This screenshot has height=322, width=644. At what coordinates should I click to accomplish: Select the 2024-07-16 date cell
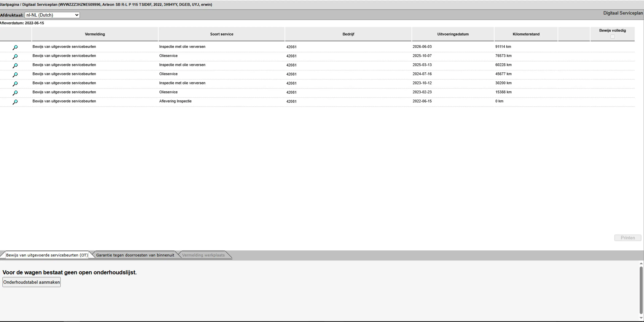coord(422,74)
